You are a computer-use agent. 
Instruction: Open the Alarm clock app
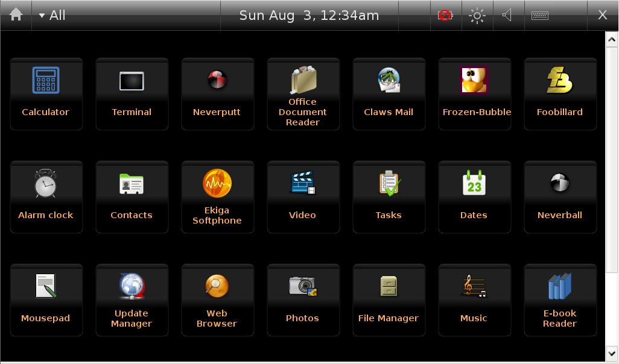point(46,196)
